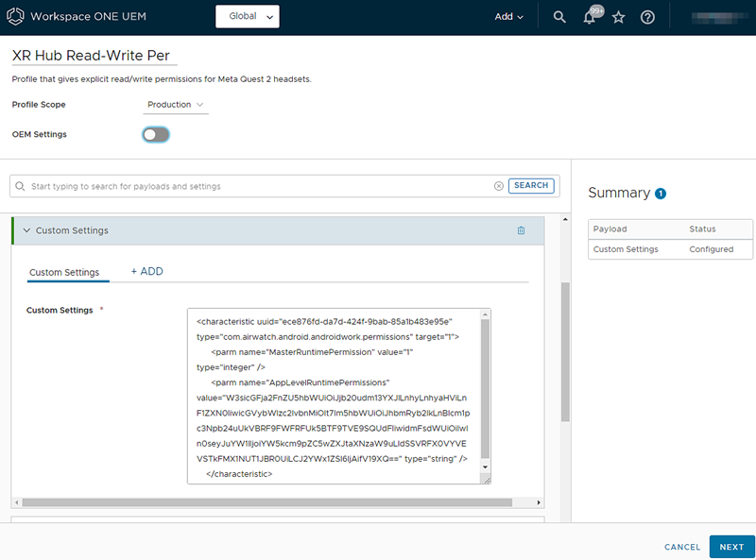Click the Custom Settings summary row
The width and height of the screenshot is (756, 560).
[x=670, y=249]
